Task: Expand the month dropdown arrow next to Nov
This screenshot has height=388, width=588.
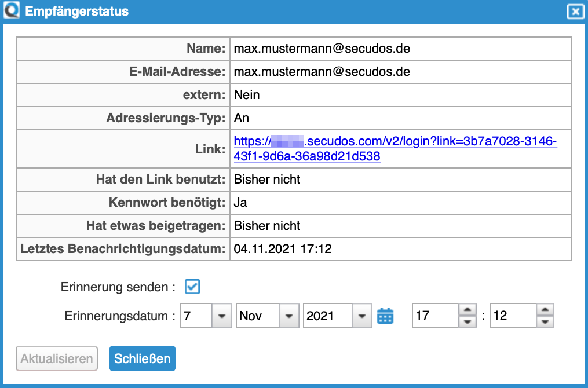Action: click(x=287, y=316)
